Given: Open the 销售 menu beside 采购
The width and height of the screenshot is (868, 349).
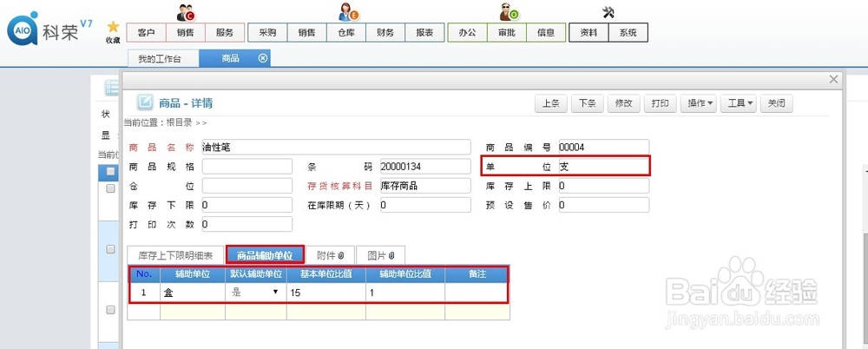Looking at the screenshot, I should [306, 33].
